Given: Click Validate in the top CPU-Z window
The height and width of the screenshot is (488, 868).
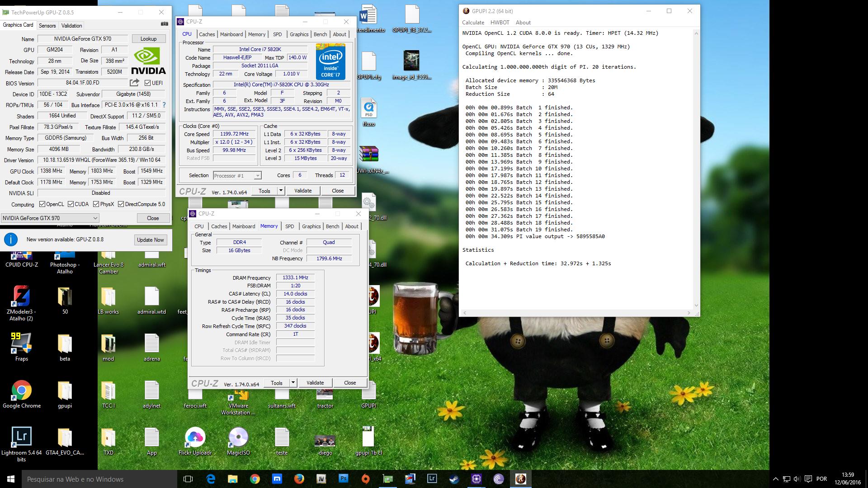Looking at the screenshot, I should tap(303, 191).
